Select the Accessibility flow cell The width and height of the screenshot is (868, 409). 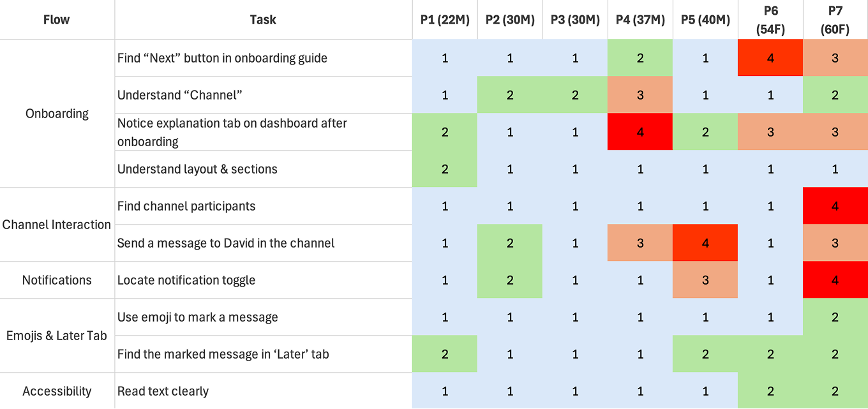point(57,391)
